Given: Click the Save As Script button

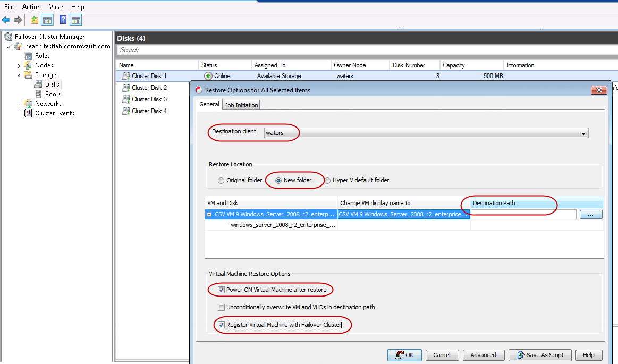Looking at the screenshot, I should 540,355.
